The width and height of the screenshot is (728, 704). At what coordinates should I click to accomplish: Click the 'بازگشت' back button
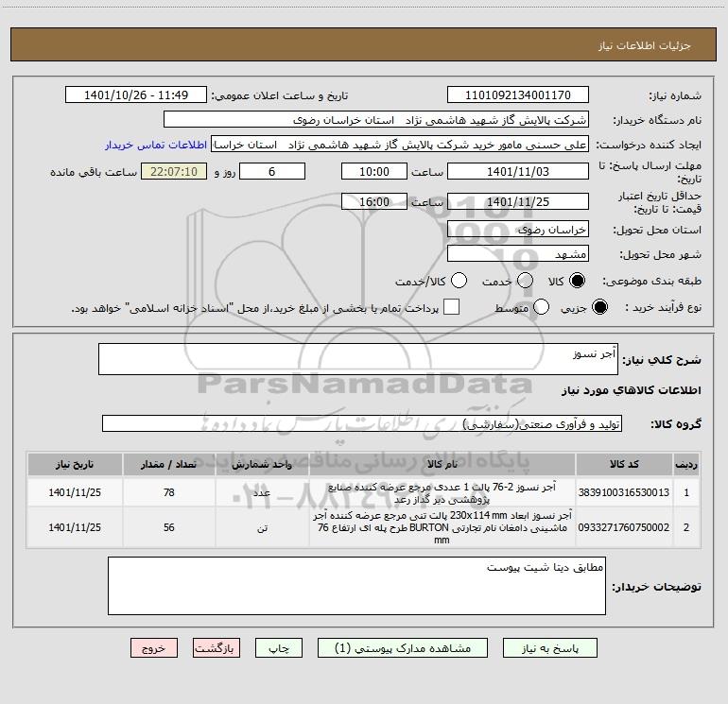[217, 649]
